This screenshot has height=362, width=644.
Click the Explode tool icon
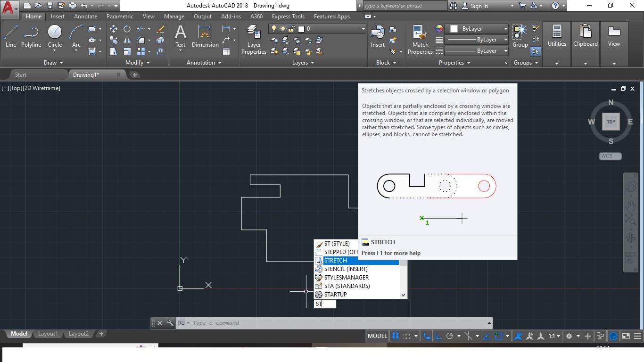click(x=160, y=40)
